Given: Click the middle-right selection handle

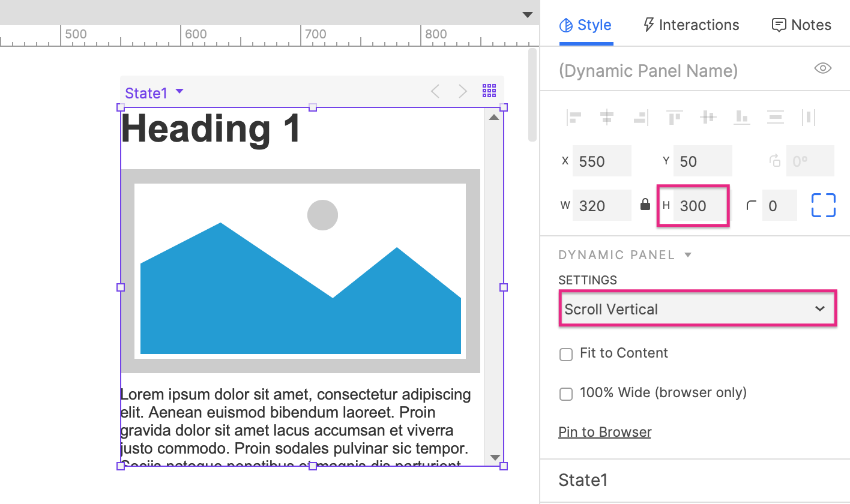Looking at the screenshot, I should tap(504, 287).
